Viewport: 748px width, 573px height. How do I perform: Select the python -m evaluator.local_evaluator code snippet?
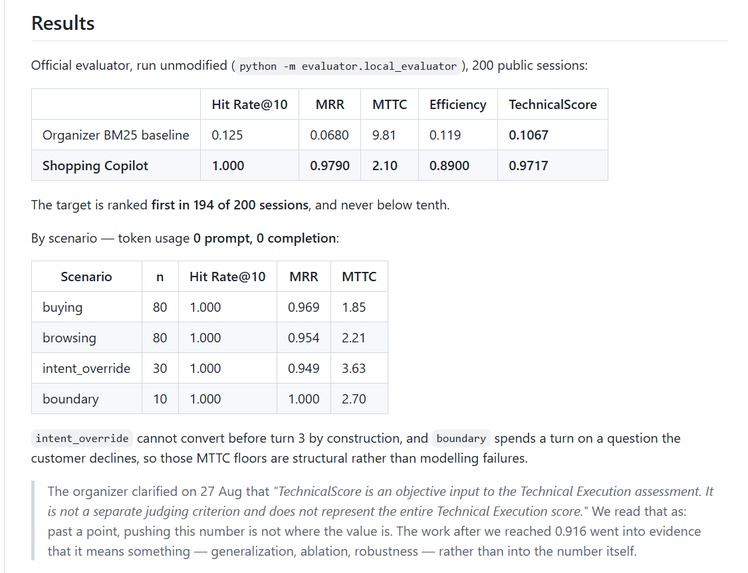(x=348, y=66)
